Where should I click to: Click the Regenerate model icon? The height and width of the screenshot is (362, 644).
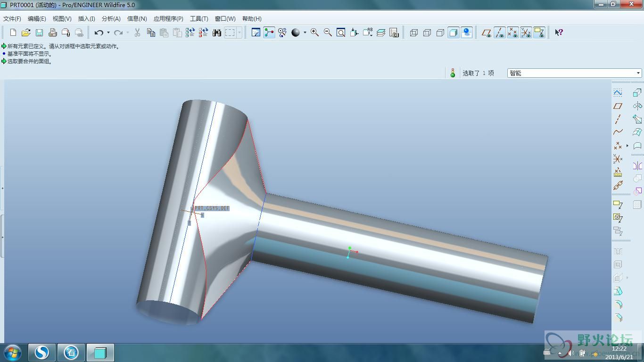[x=190, y=33]
